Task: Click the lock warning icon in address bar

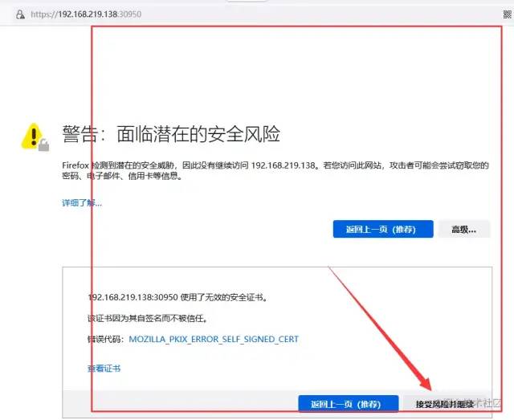Action: [20, 14]
